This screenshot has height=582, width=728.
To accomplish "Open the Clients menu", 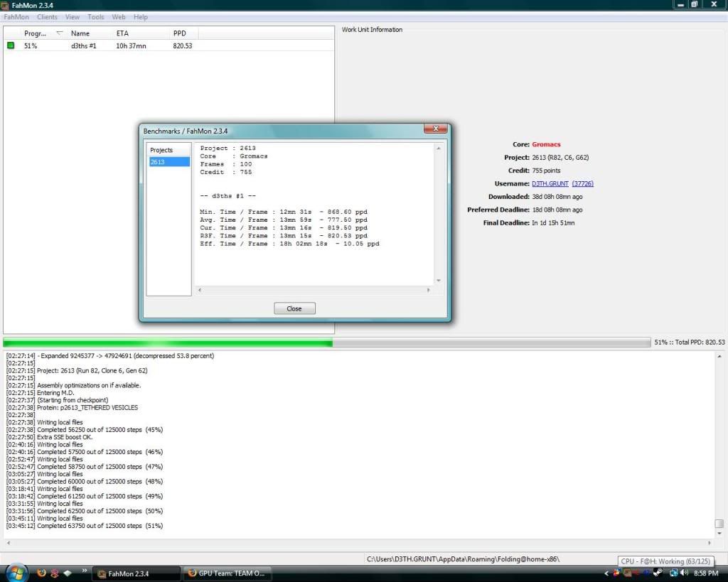I will [48, 17].
